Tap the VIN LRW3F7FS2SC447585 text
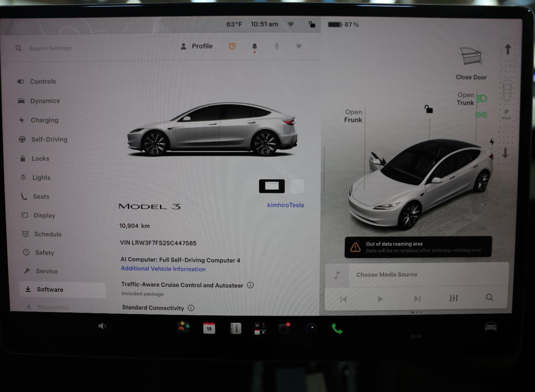Image resolution: width=535 pixels, height=392 pixels. (x=158, y=243)
